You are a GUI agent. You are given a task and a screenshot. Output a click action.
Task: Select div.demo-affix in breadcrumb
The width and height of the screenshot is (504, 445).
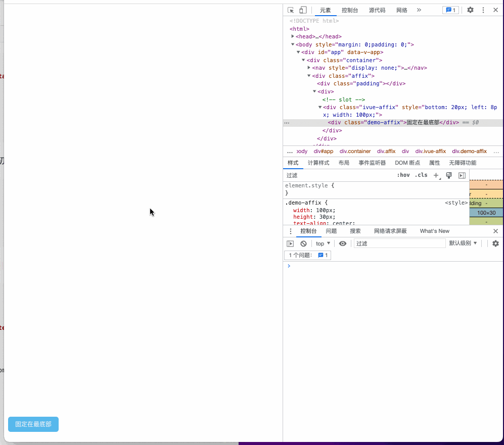click(x=469, y=151)
